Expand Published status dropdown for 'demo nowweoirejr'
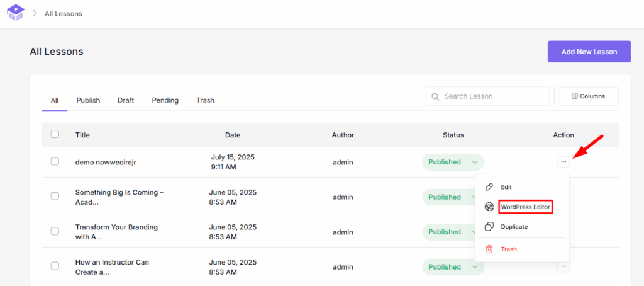This screenshot has width=644, height=286. tap(475, 162)
